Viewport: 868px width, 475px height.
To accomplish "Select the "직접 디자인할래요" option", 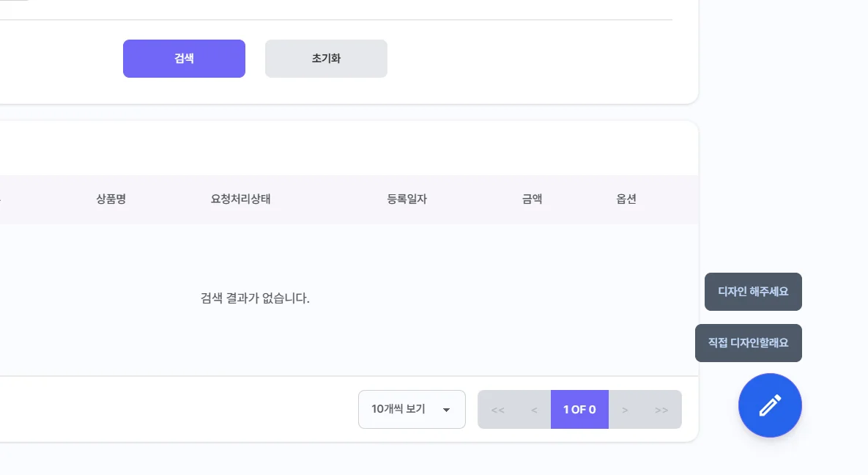I will [x=749, y=342].
